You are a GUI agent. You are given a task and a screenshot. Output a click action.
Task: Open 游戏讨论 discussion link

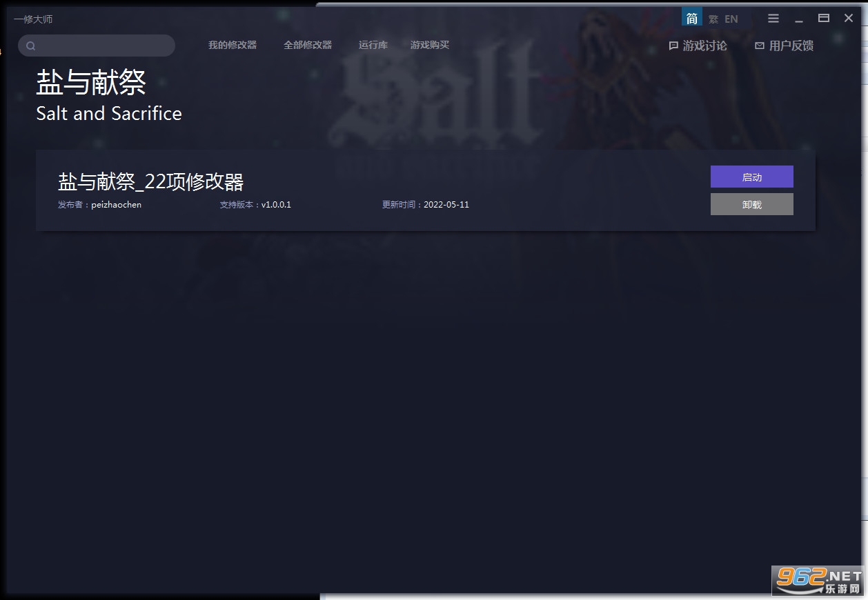click(x=698, y=46)
